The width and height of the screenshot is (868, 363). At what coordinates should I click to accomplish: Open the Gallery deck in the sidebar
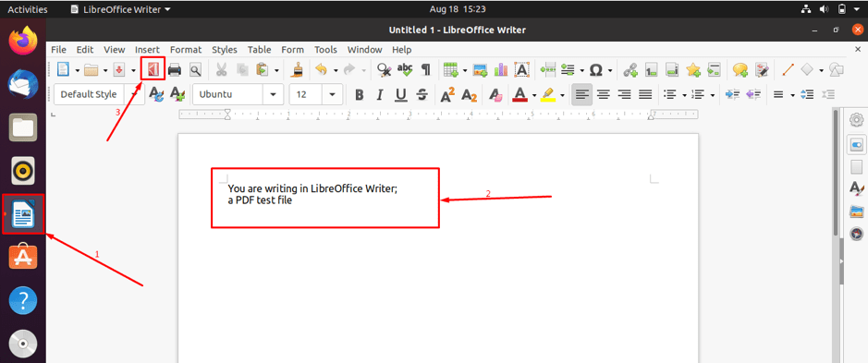(x=856, y=211)
